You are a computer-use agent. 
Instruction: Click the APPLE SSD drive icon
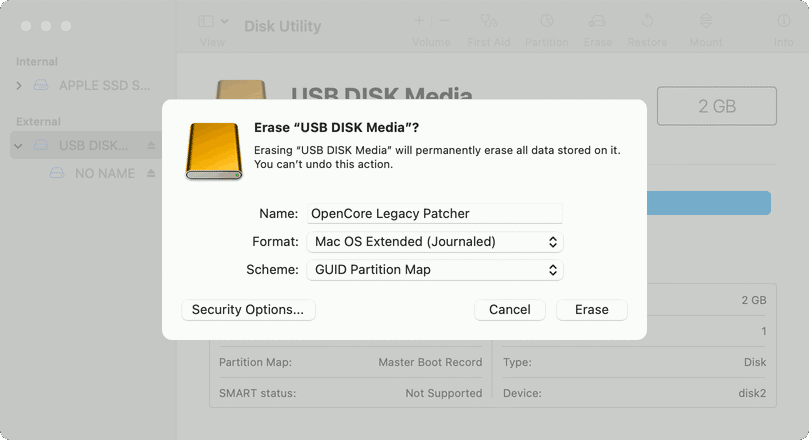[x=41, y=86]
